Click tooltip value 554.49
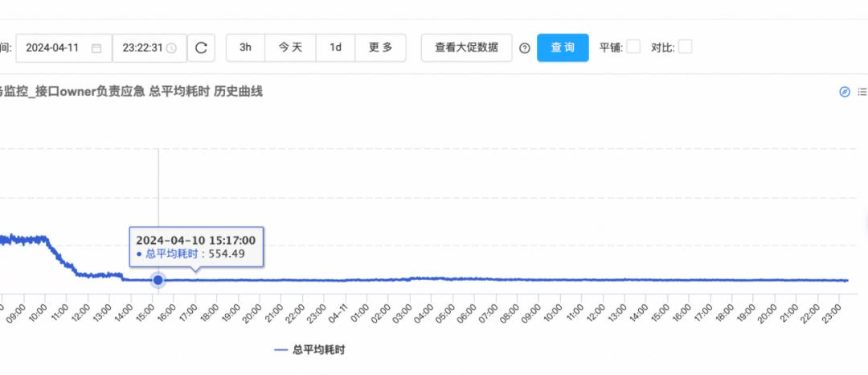The height and width of the screenshot is (375, 868). (x=227, y=254)
